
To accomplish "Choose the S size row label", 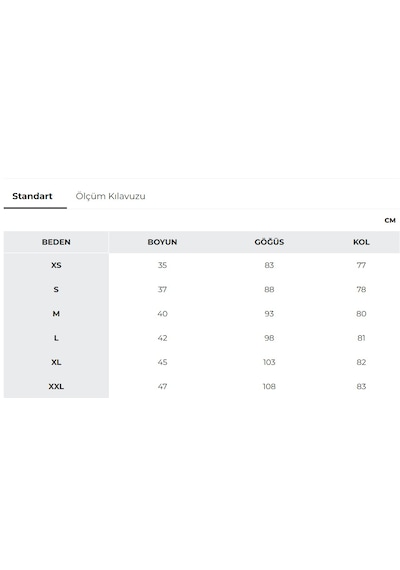I will 56,290.
